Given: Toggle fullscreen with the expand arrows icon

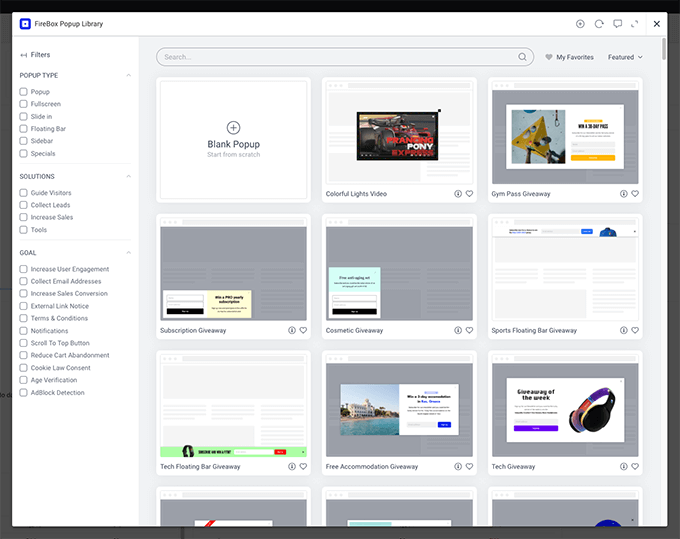Looking at the screenshot, I should (634, 24).
